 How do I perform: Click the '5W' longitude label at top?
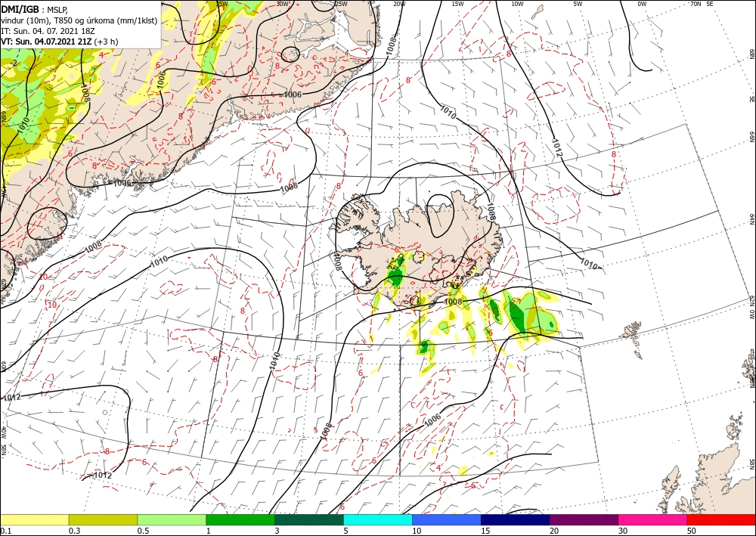578,4
